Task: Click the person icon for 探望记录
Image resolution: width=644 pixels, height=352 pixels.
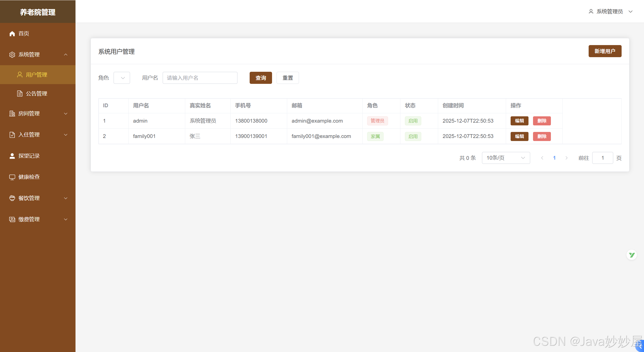Action: [x=12, y=156]
